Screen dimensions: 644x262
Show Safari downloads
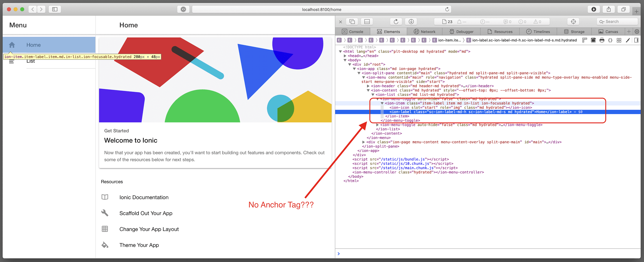[x=594, y=9]
